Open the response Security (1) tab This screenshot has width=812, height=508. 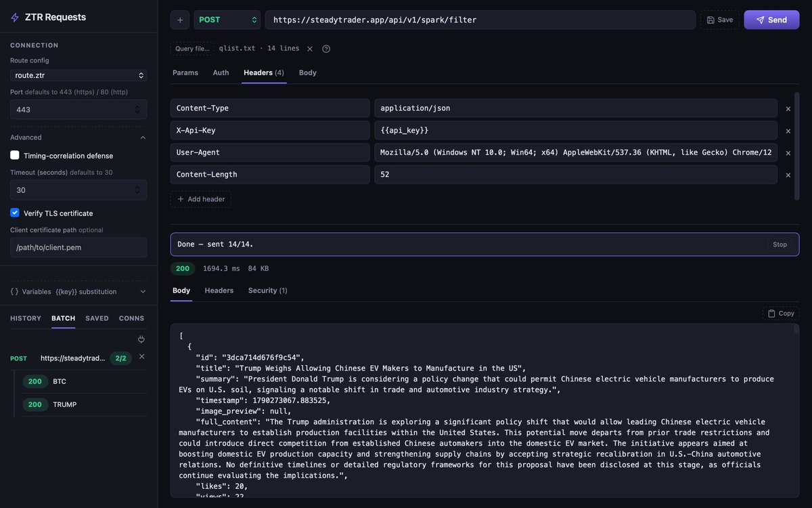click(267, 291)
